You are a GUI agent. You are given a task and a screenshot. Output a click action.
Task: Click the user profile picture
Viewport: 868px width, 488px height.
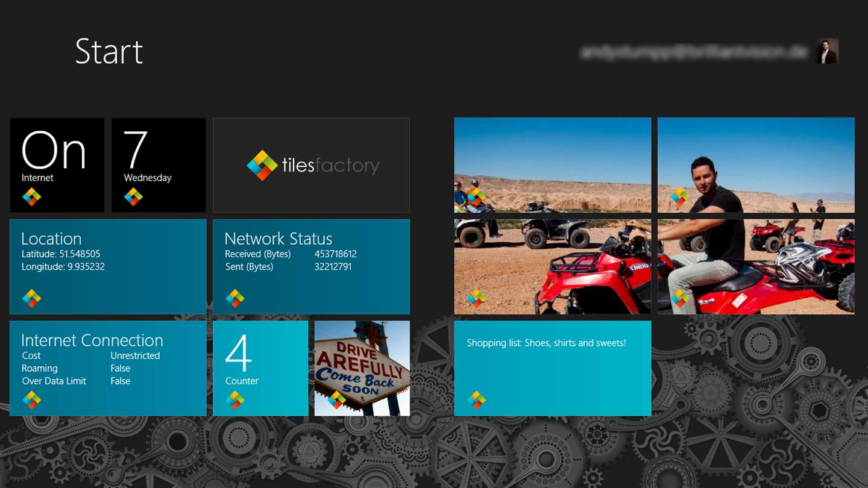pos(827,51)
